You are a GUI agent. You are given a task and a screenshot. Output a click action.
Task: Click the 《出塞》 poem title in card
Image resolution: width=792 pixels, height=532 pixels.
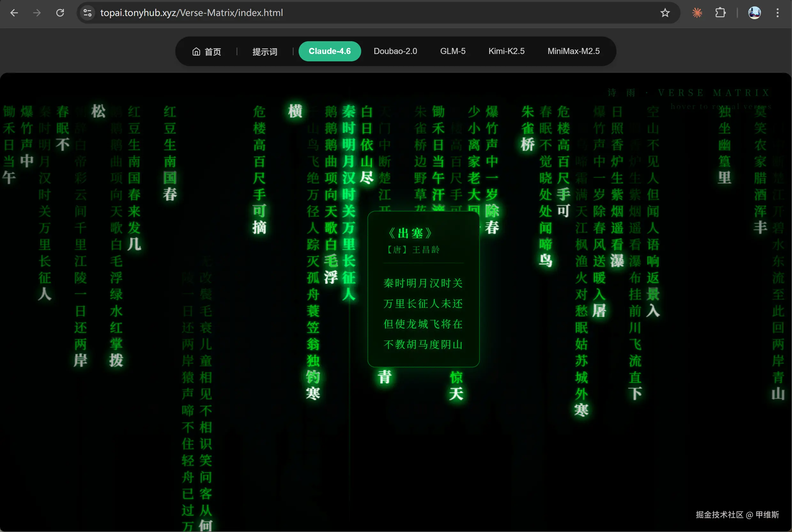click(x=410, y=234)
